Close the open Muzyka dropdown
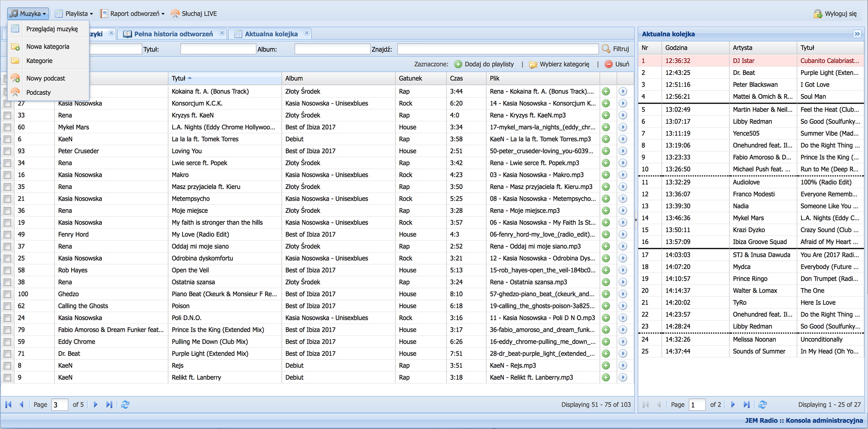This screenshot has height=429, width=868. coord(28,14)
